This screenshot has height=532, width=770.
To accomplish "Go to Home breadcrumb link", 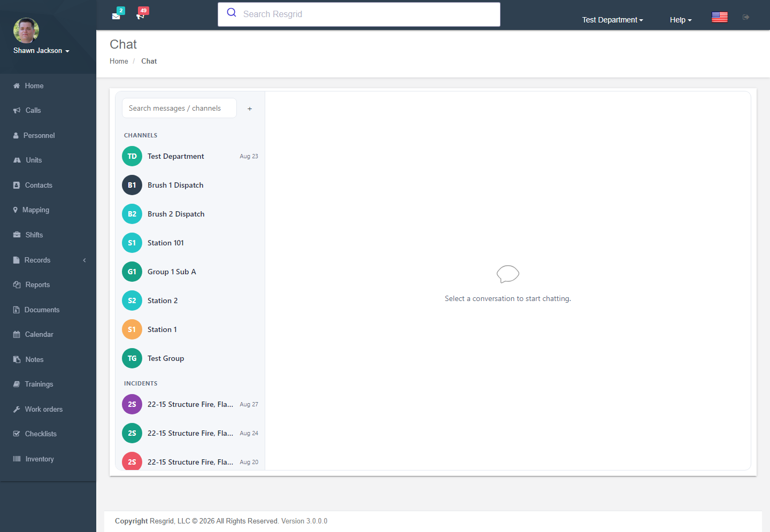I will (x=119, y=61).
